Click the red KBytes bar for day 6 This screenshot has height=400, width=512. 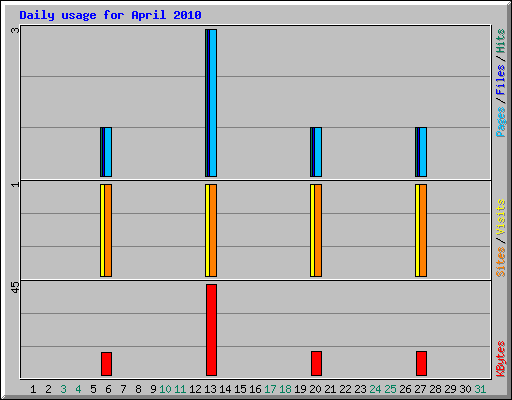pos(106,364)
